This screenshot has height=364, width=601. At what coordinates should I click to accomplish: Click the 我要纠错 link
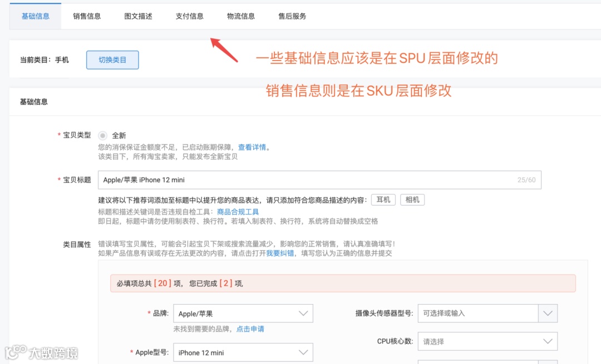(280, 253)
